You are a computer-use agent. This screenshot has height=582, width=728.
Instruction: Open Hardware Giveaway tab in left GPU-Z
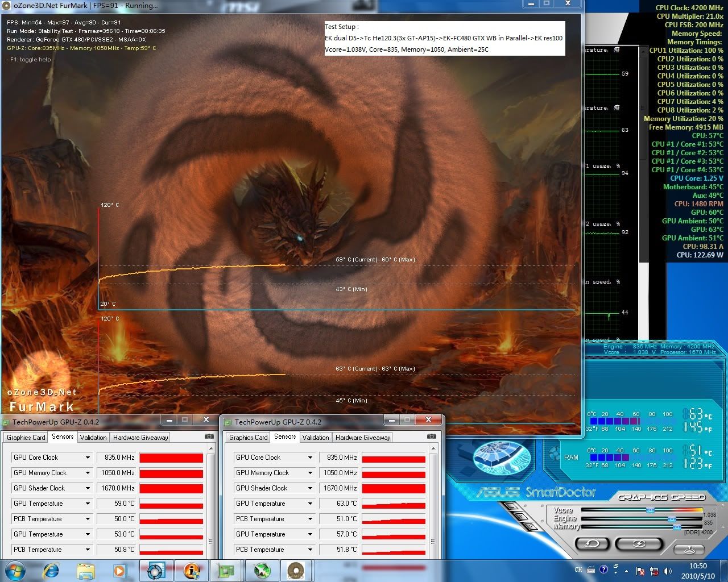point(140,438)
